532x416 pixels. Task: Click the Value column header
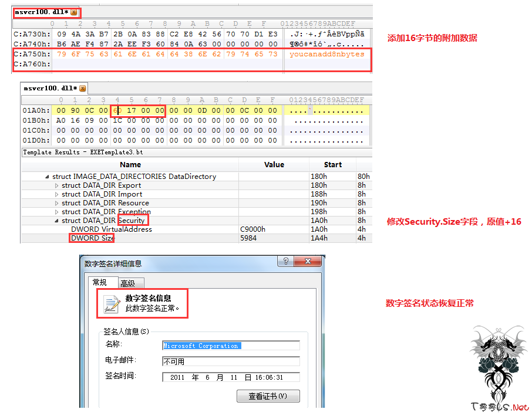pyautogui.click(x=274, y=165)
